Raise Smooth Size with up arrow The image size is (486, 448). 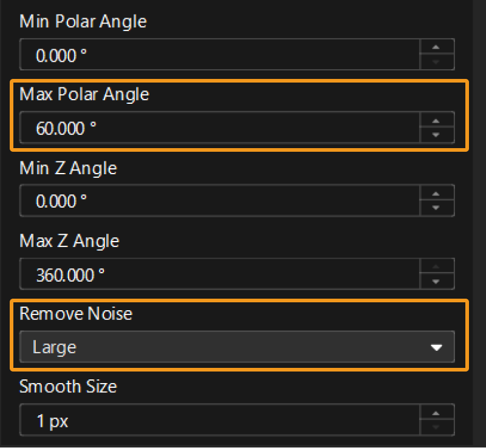(x=436, y=413)
